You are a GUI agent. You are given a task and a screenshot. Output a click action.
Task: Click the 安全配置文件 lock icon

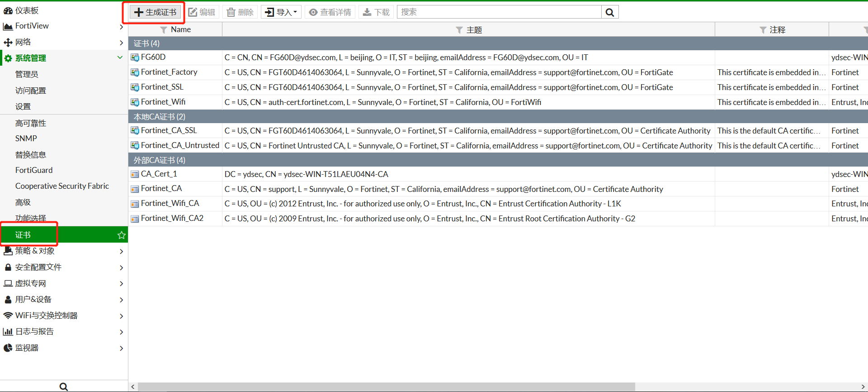(8, 268)
